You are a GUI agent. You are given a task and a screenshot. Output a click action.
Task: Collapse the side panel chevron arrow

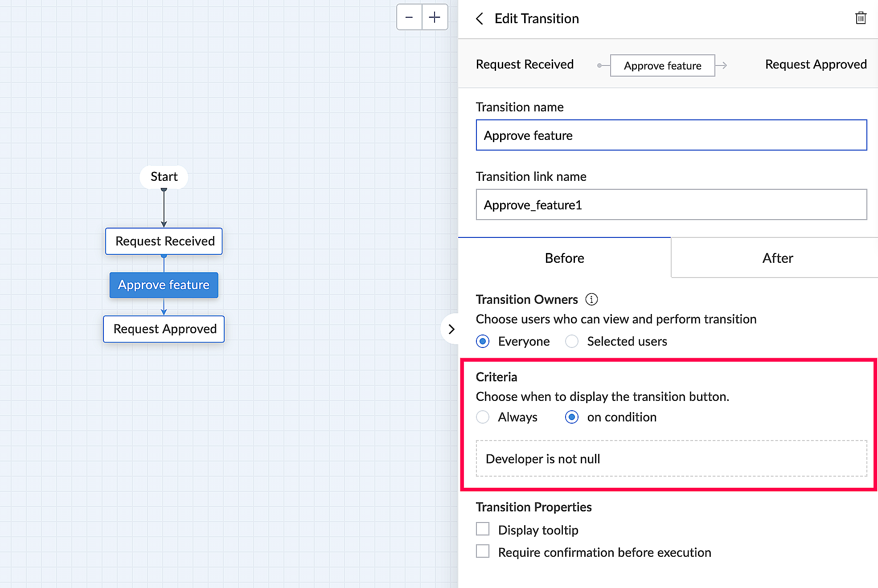pyautogui.click(x=451, y=329)
